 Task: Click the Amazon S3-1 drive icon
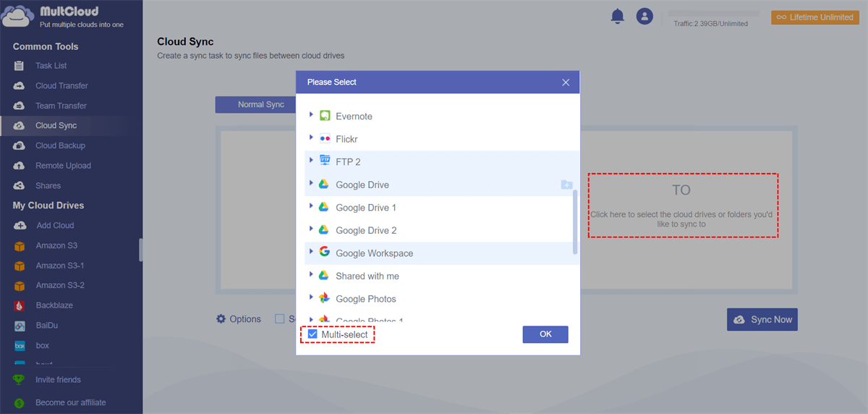(20, 266)
